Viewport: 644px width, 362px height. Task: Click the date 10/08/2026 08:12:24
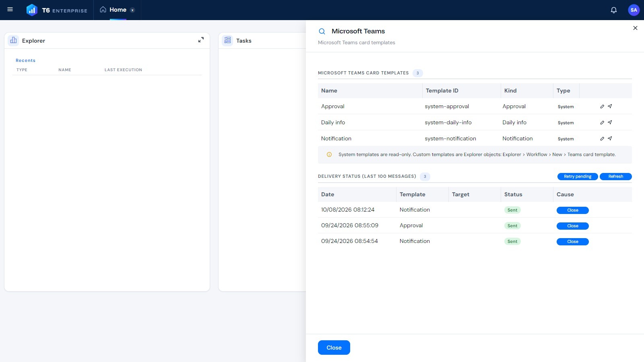coord(348,210)
